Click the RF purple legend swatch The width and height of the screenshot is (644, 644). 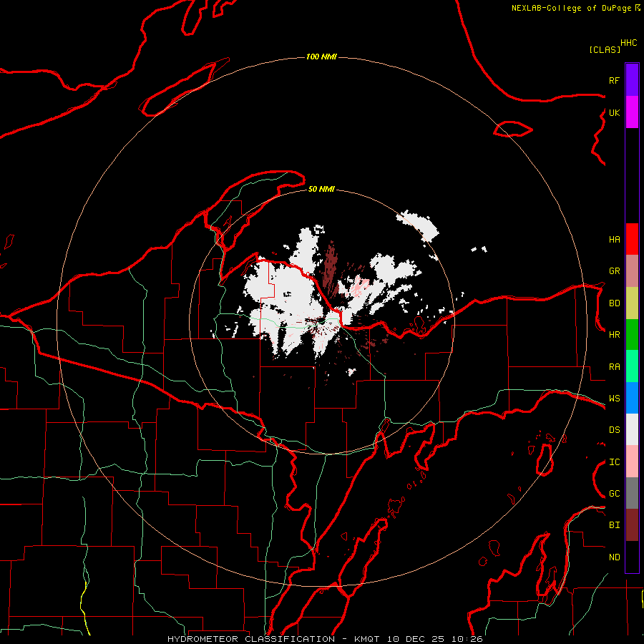point(632,80)
